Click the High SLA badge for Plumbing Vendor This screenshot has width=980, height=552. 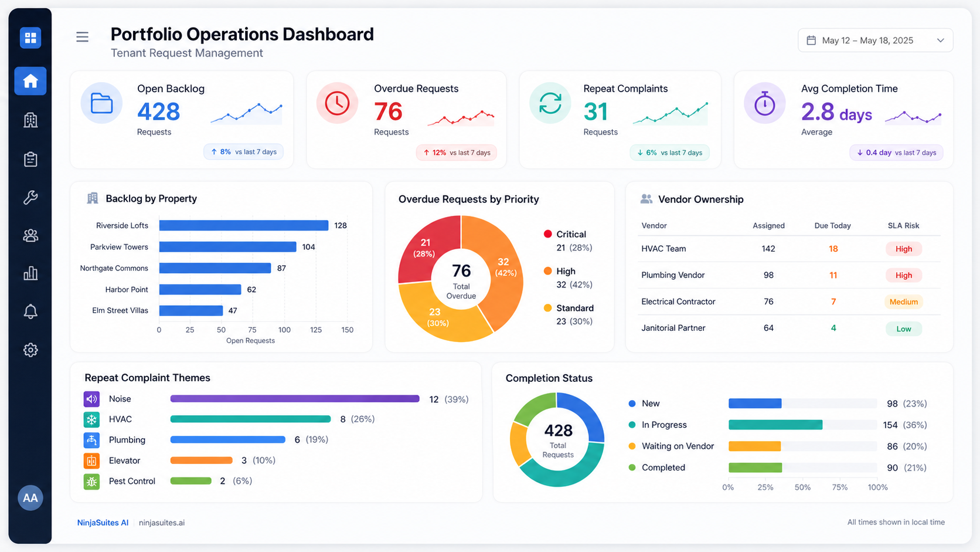(x=903, y=275)
